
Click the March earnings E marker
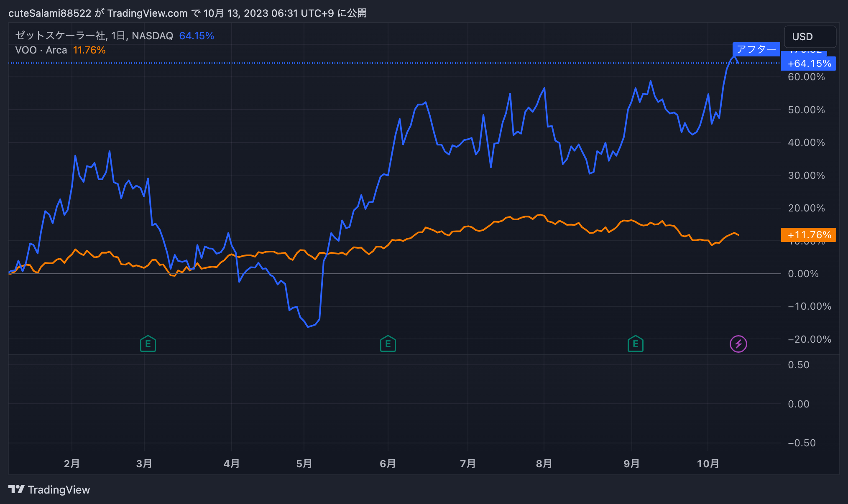tap(148, 344)
